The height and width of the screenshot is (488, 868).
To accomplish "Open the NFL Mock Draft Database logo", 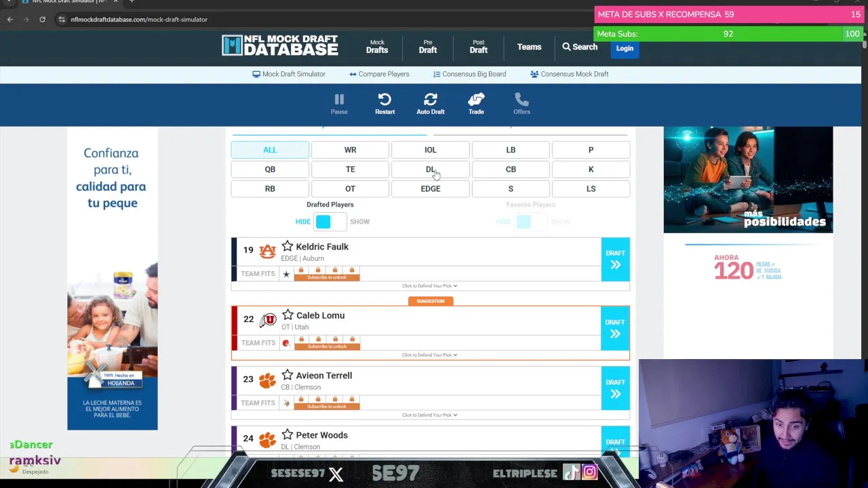I will click(x=280, y=45).
